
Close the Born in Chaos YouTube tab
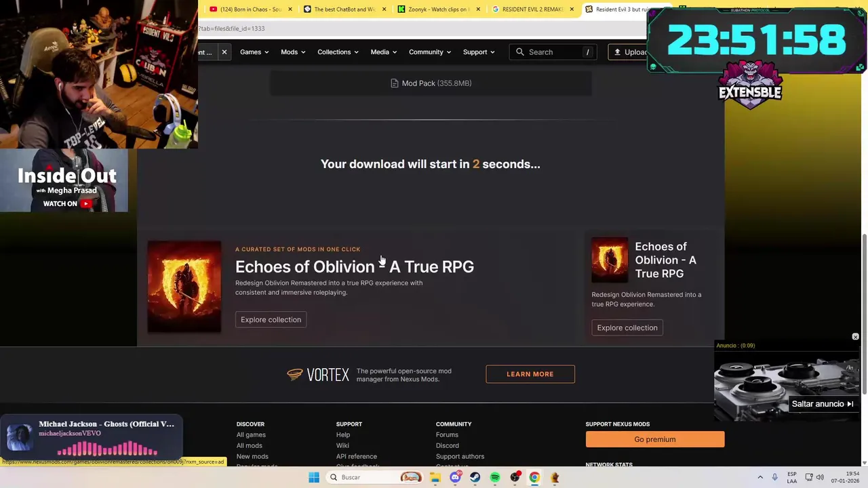click(290, 9)
